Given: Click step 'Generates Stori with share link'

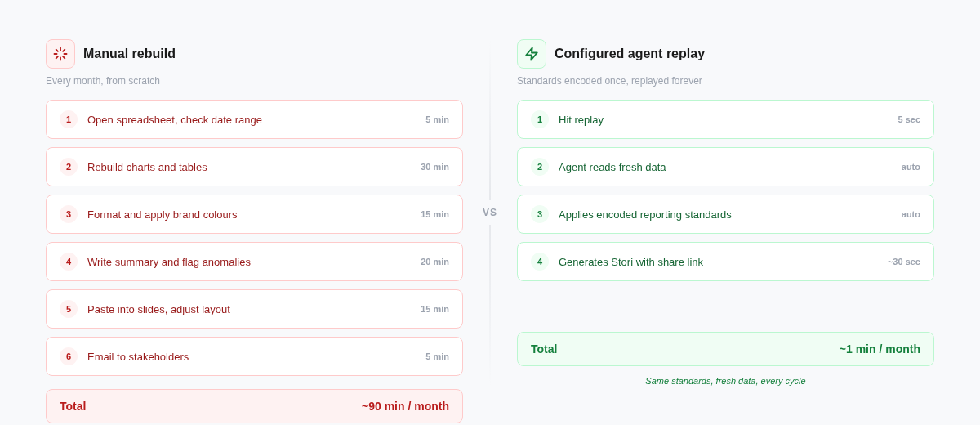Looking at the screenshot, I should [725, 262].
